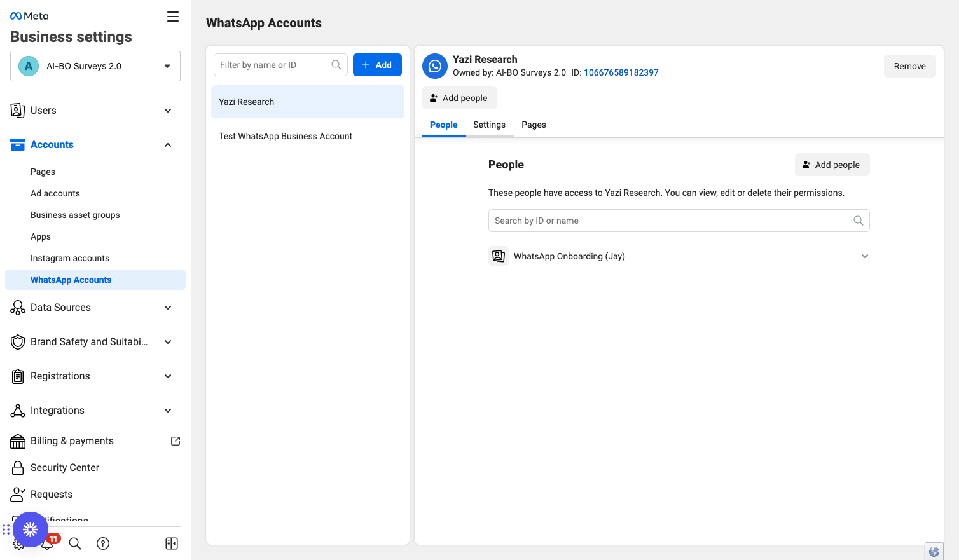Click the Yazi Research WhatsApp logo icon

(x=435, y=66)
